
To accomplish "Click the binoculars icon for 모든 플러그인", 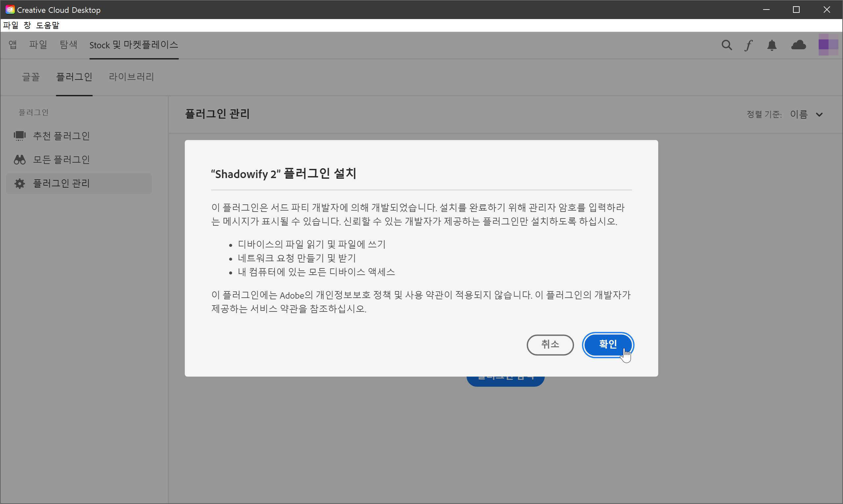I will [20, 160].
